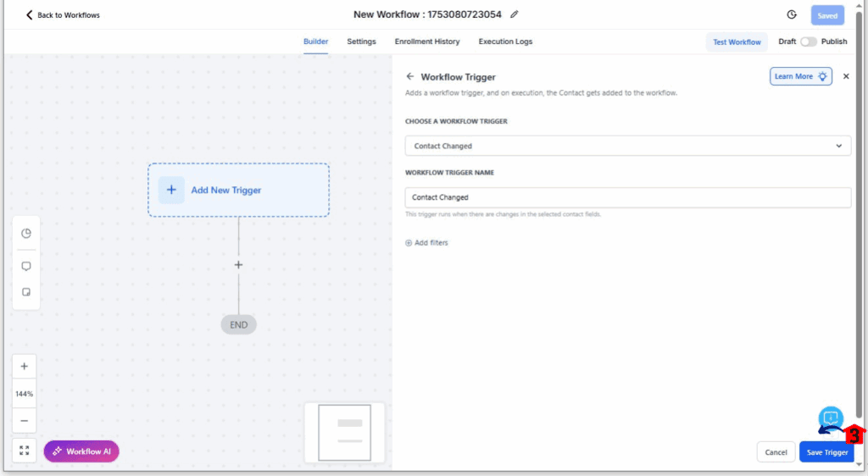Click the canvas minimap thumbnail

tap(344, 432)
